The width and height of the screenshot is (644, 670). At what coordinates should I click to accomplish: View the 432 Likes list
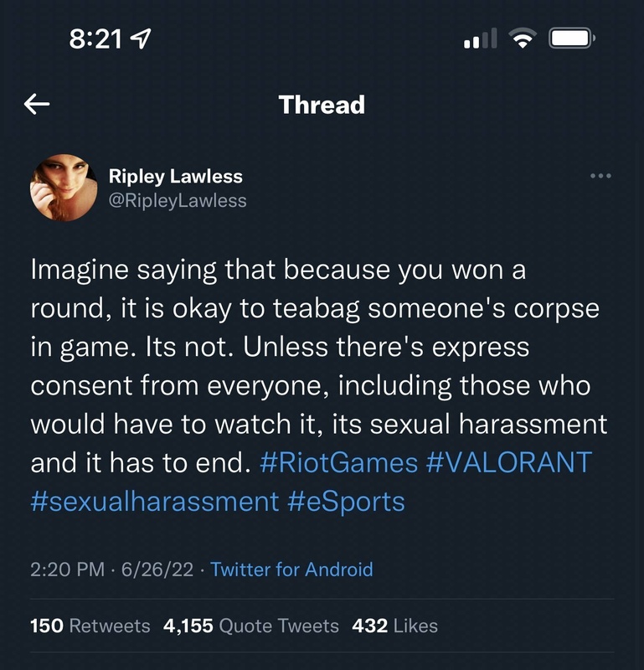(395, 626)
